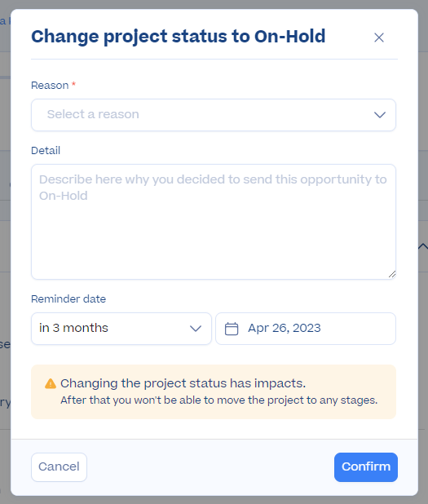
Task: Click the "Changing the project status has impacts" message
Action: (x=183, y=383)
